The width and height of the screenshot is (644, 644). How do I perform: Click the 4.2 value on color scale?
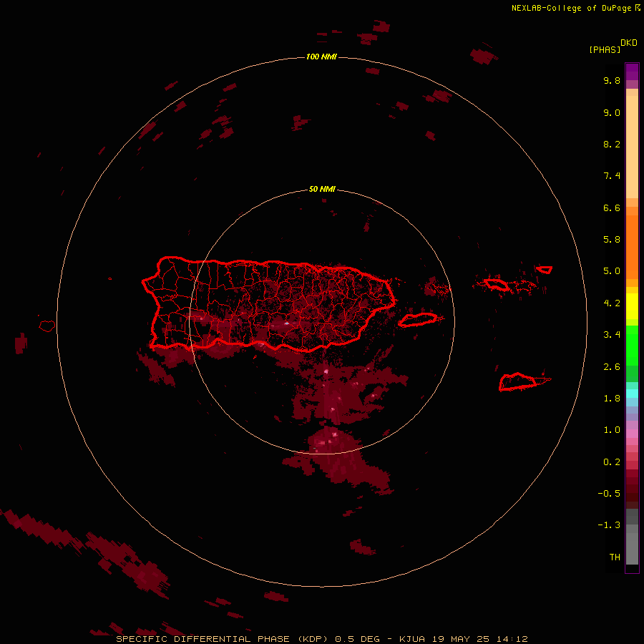click(x=612, y=303)
